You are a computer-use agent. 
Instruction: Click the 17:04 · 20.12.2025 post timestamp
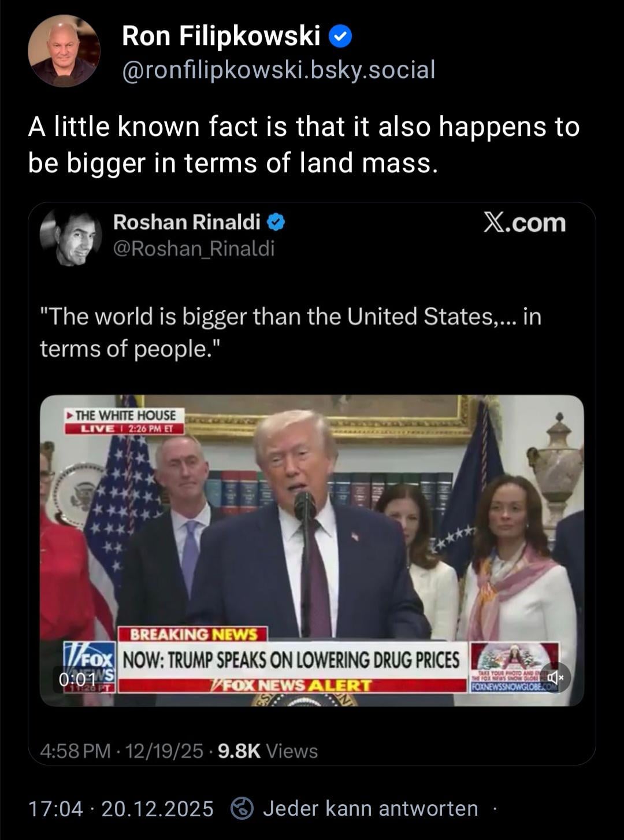click(121, 808)
